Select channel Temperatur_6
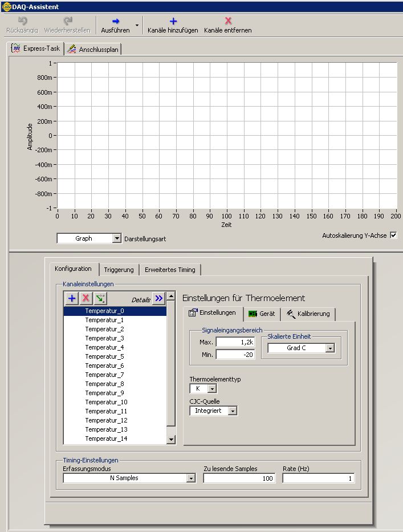Screen dimensions: 403x532 tap(115, 366)
